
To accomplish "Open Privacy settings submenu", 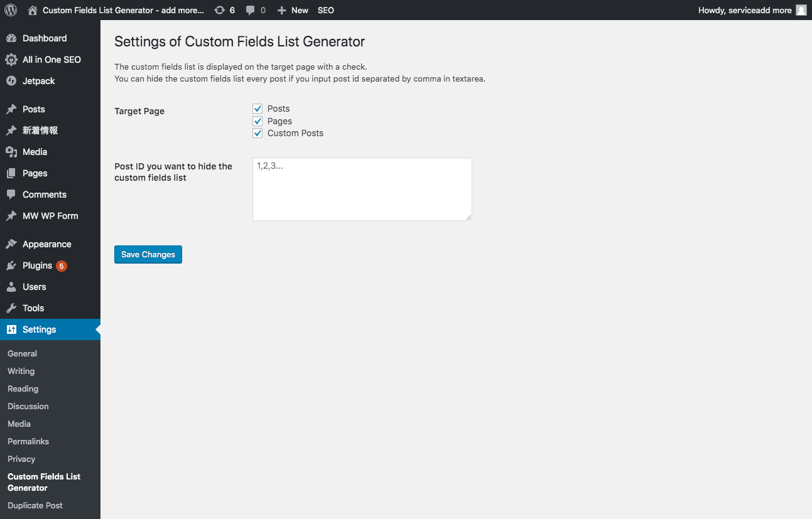I will 21,459.
